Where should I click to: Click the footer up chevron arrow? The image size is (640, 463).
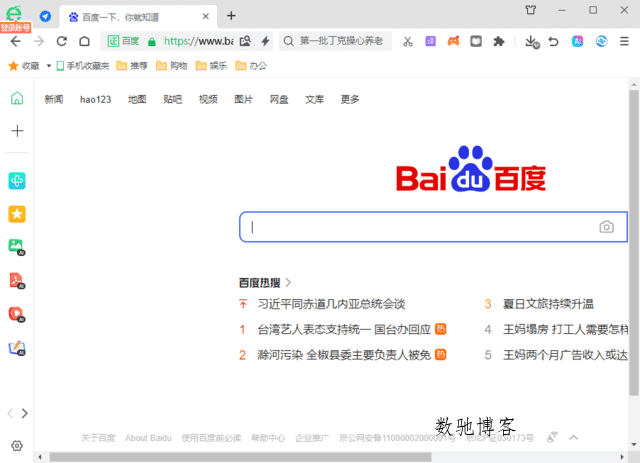[573, 438]
